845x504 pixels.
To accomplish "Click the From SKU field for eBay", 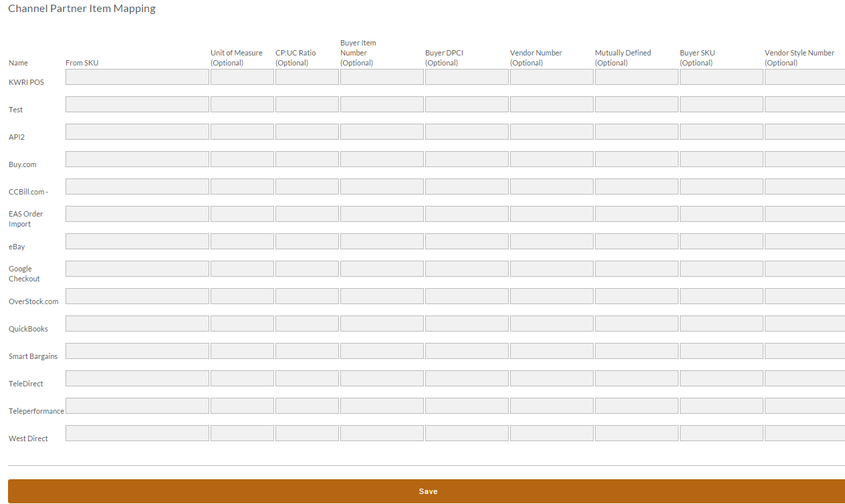I will tap(137, 241).
